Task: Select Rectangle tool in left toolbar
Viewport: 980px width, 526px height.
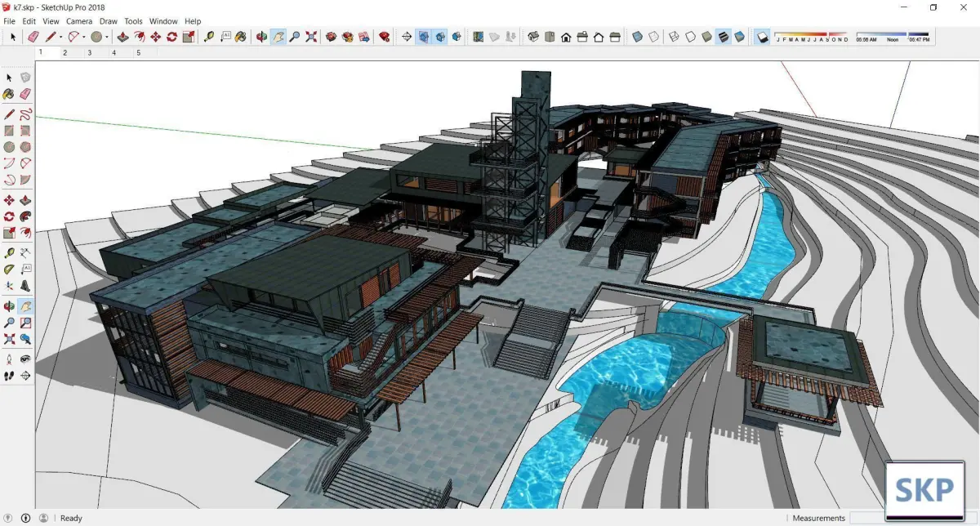Action: pos(9,131)
